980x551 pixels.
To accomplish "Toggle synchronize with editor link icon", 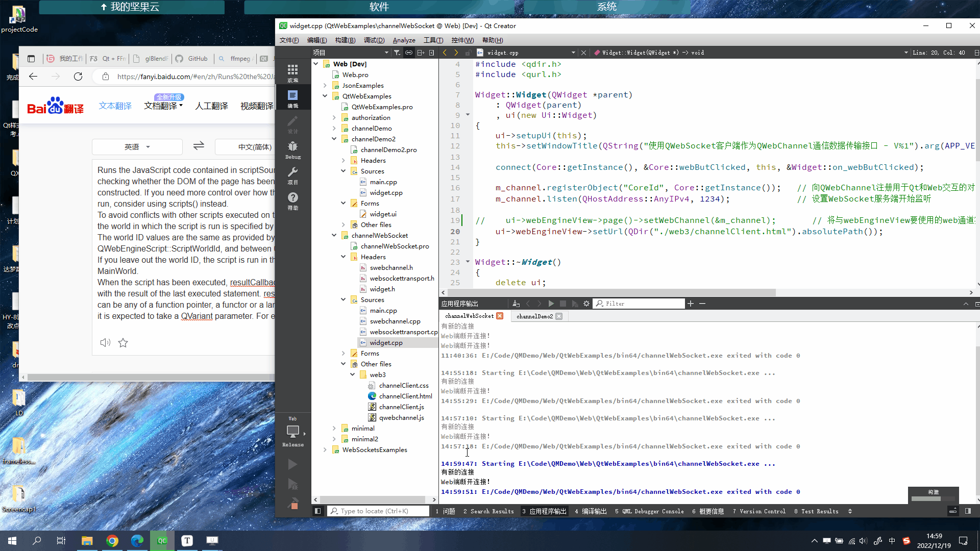I will point(409,53).
